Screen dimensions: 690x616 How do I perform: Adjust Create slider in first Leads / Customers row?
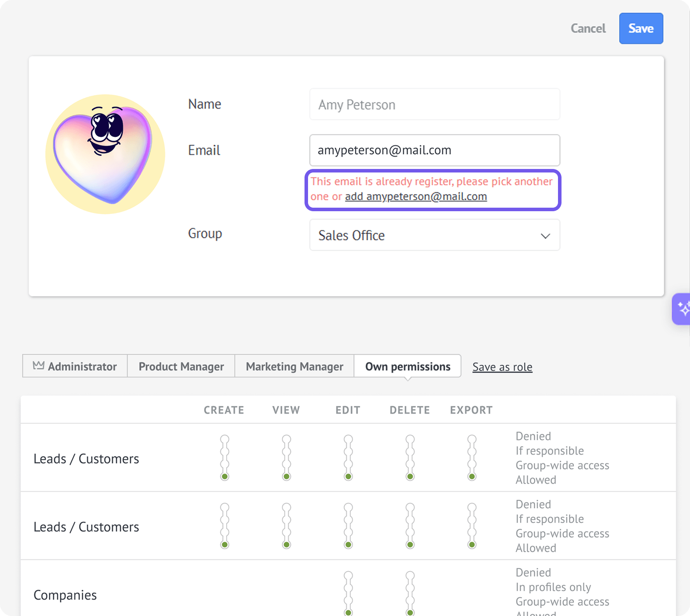(x=225, y=458)
